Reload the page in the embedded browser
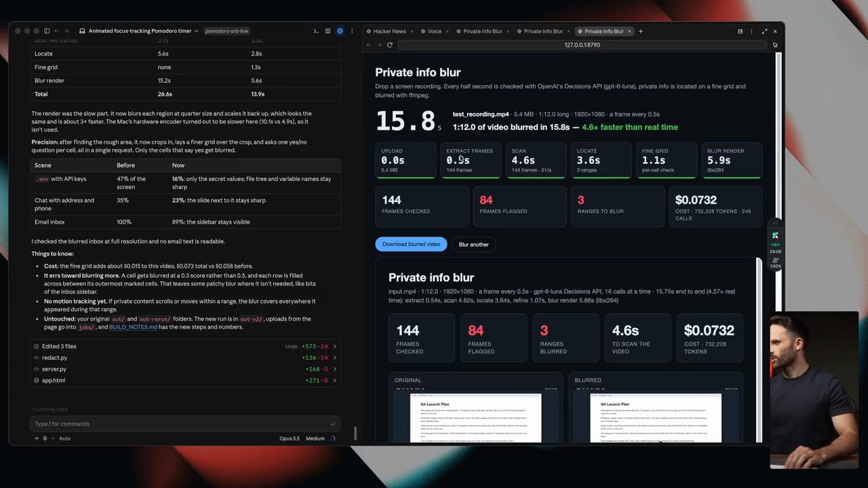The width and height of the screenshot is (868, 488). point(390,45)
